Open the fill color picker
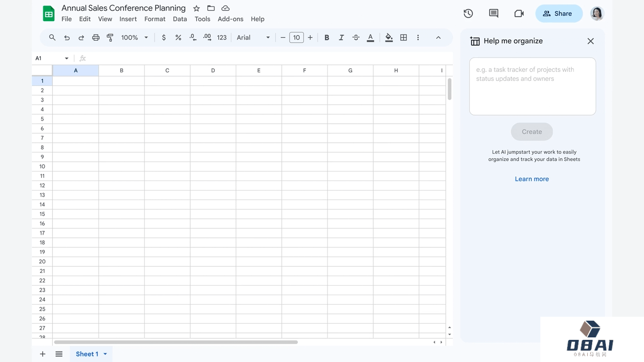This screenshot has width=644, height=362. 389,38
